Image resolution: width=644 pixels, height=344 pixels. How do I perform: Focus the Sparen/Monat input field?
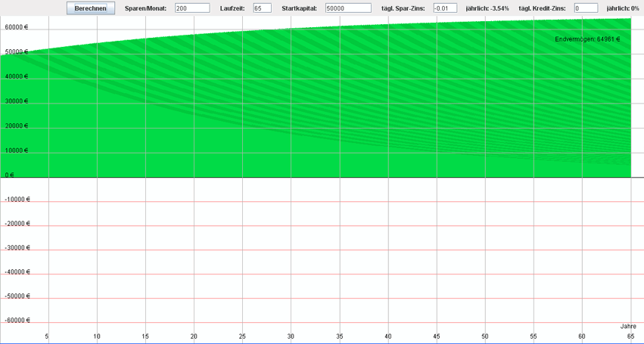[x=191, y=8]
